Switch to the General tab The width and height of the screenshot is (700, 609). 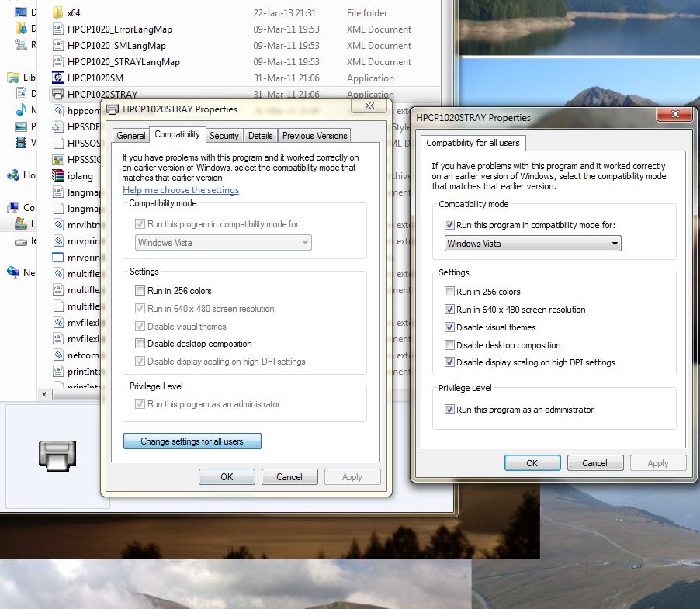tap(130, 136)
